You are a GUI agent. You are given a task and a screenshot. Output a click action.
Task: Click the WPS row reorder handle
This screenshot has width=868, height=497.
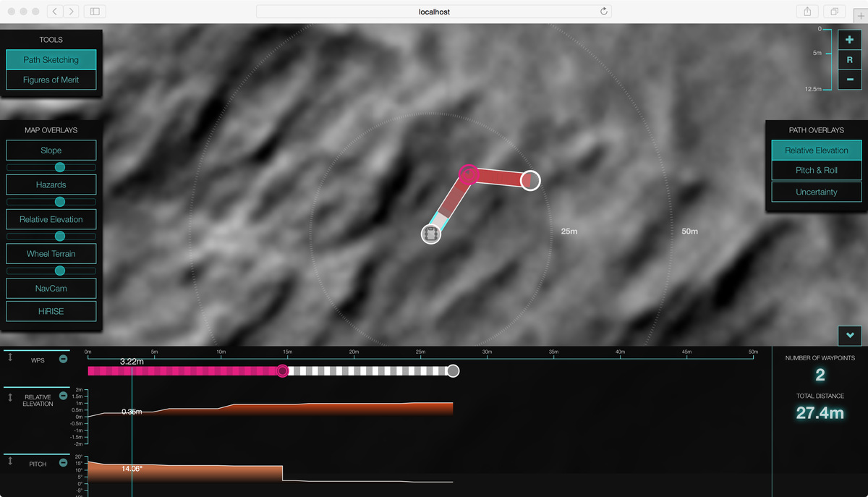pyautogui.click(x=10, y=357)
